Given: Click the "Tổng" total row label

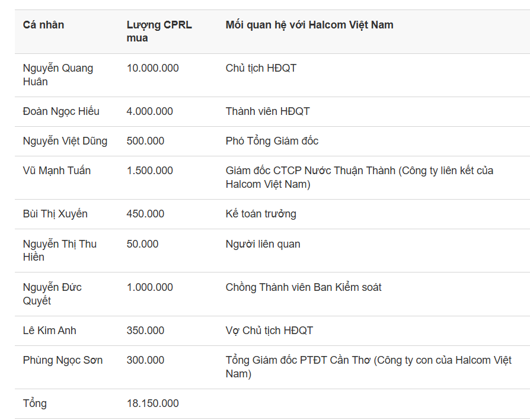Looking at the screenshot, I should (35, 403).
